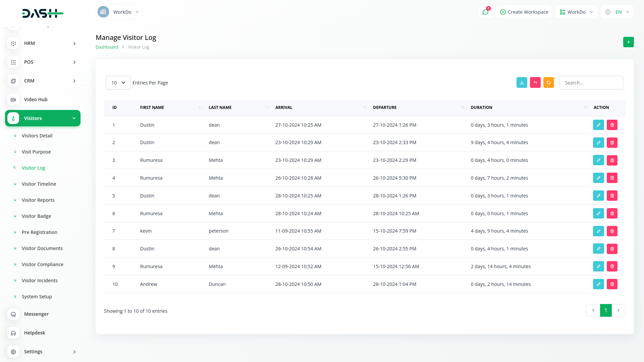The width and height of the screenshot is (644, 362).
Task: Click edit icon for log ID 1
Action: (598, 125)
